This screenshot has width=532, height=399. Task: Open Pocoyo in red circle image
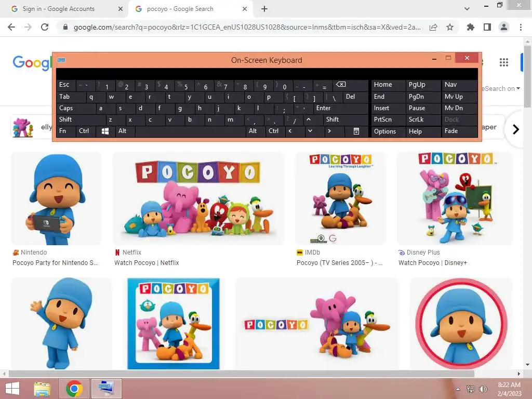[x=461, y=323]
